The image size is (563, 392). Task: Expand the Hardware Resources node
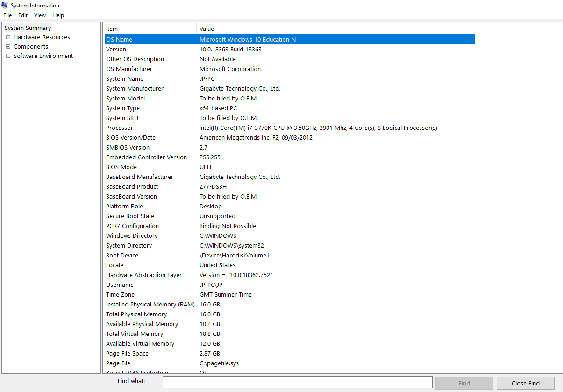(8, 37)
